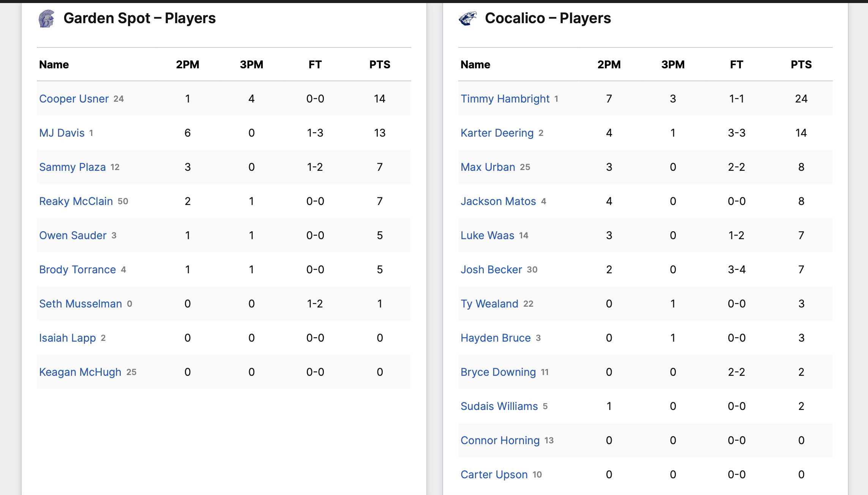The width and height of the screenshot is (868, 495).
Task: Click Brody Torrance name link
Action: click(77, 270)
